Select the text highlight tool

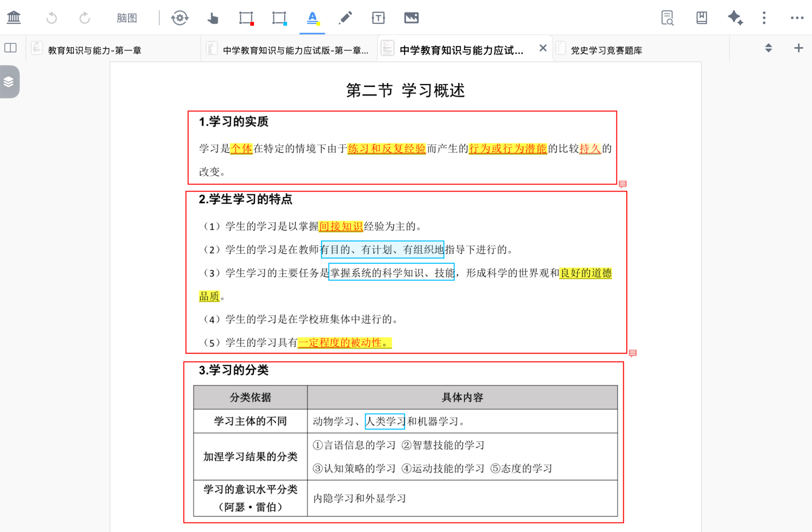click(312, 18)
